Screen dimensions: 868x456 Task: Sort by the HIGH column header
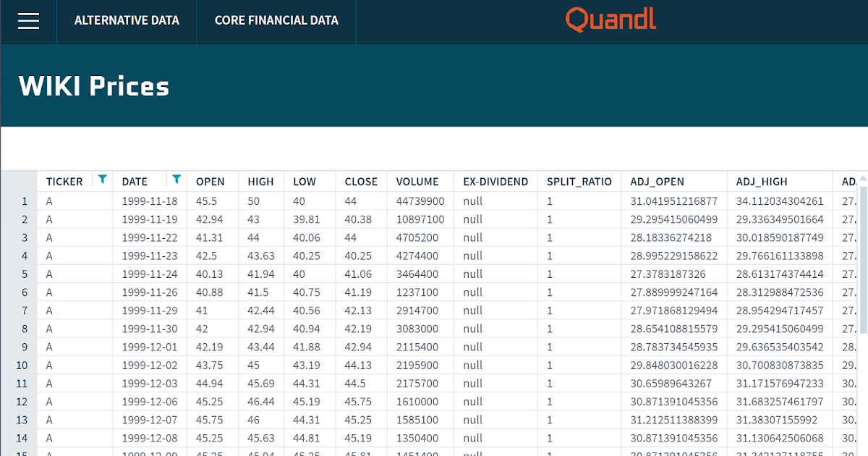point(260,182)
